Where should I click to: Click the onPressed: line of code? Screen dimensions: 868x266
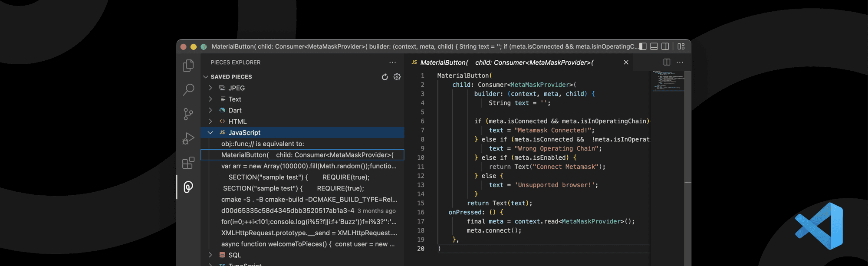[x=476, y=212]
